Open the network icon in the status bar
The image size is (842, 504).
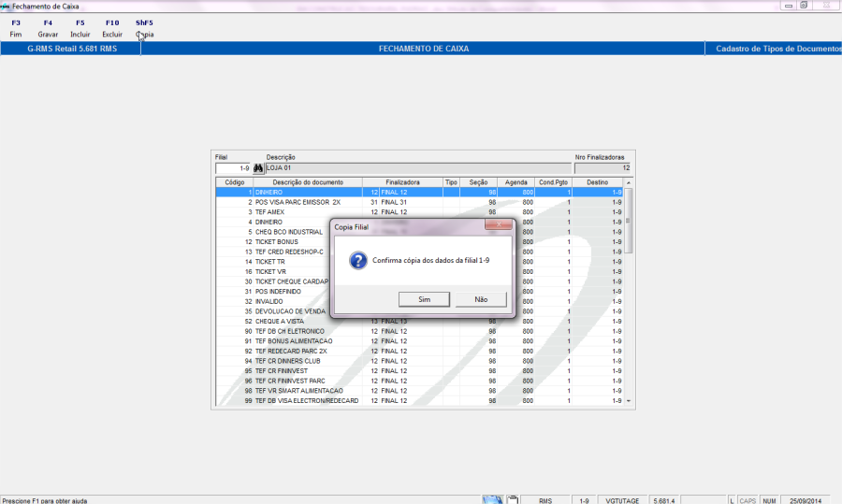pyautogui.click(x=492, y=500)
